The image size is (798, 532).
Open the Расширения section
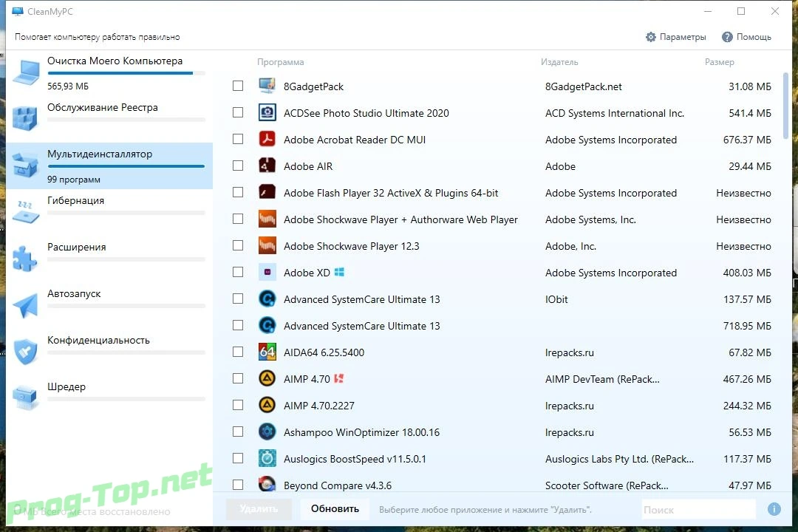tap(109, 259)
